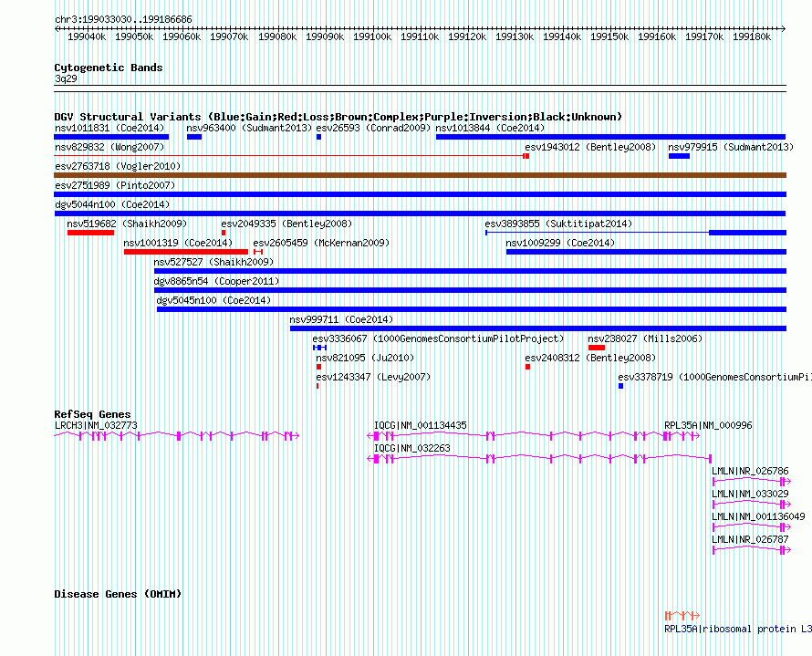Select the red nsv1001319 (Coe2014) bar
The image size is (812, 656).
tap(186, 252)
